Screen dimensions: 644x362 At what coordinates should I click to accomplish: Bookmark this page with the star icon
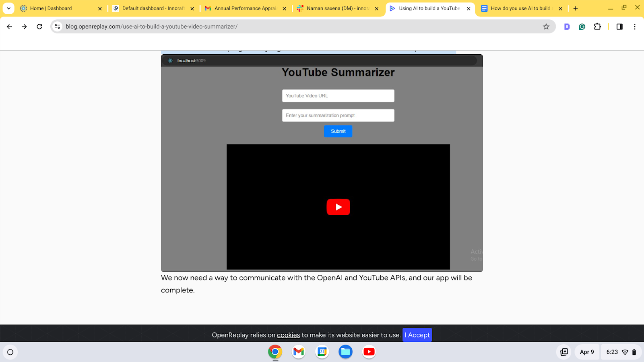546,27
